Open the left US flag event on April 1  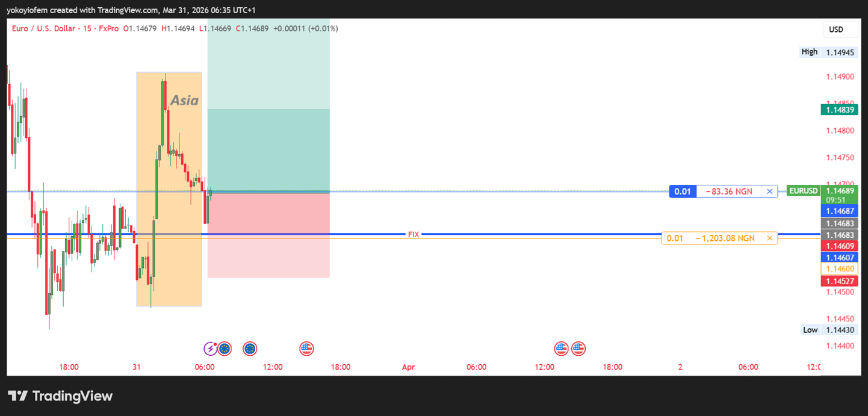click(x=561, y=349)
